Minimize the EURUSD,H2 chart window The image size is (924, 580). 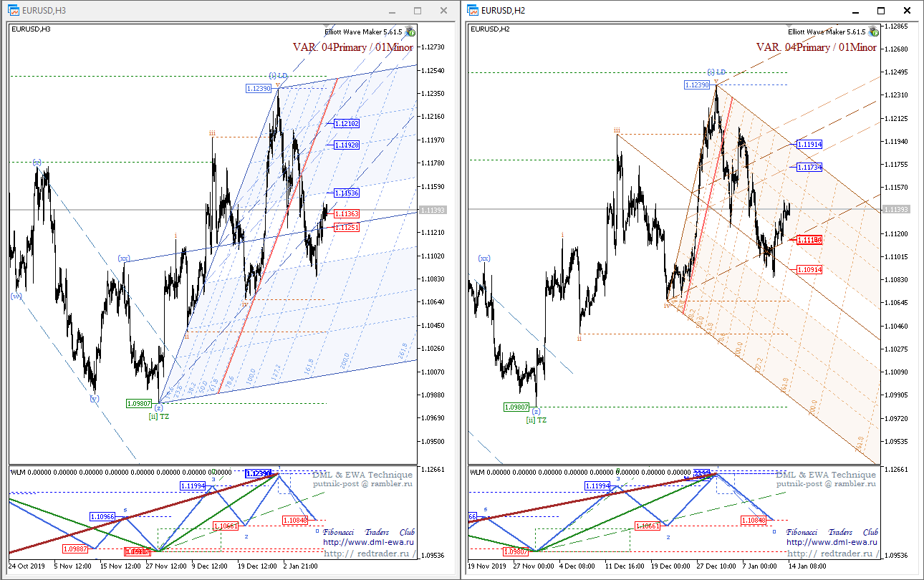[856, 11]
